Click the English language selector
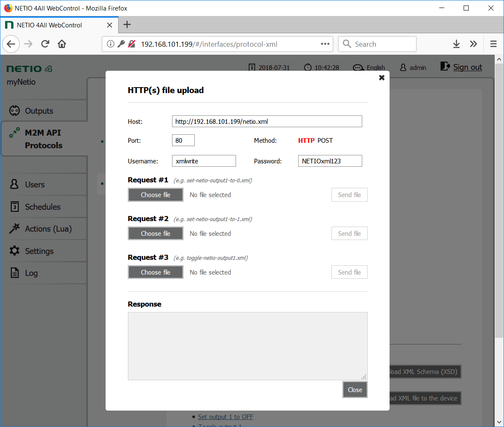The width and height of the screenshot is (504, 427). (376, 67)
